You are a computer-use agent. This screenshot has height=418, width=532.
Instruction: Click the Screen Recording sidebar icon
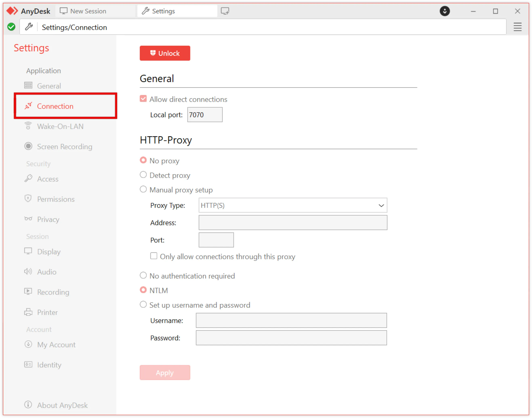[28, 146]
